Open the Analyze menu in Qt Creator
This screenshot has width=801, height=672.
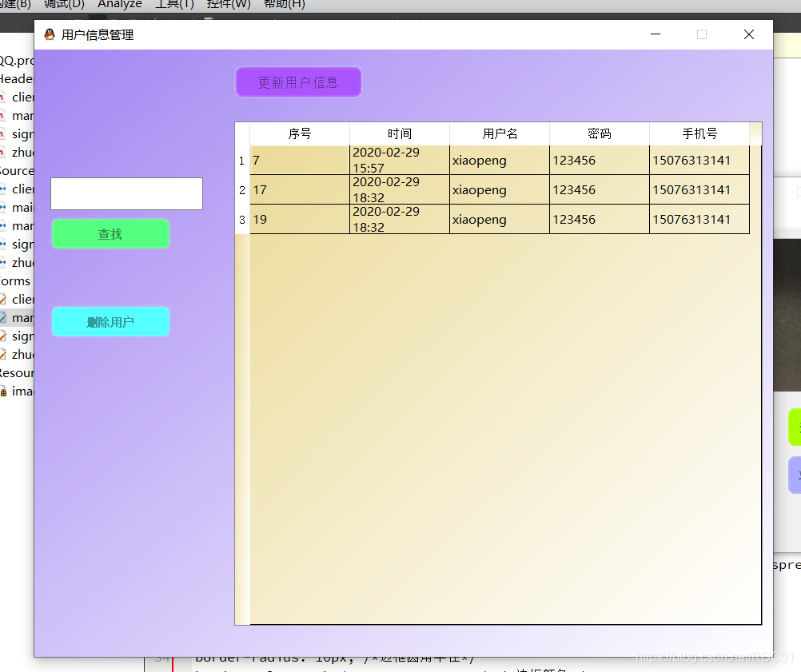tap(120, 4)
